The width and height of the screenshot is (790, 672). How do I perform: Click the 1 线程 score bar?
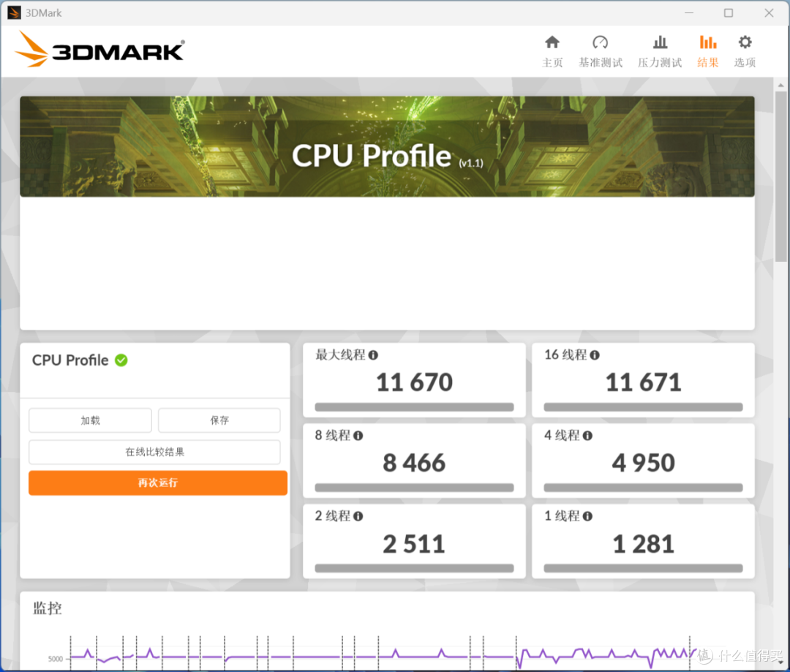644,568
